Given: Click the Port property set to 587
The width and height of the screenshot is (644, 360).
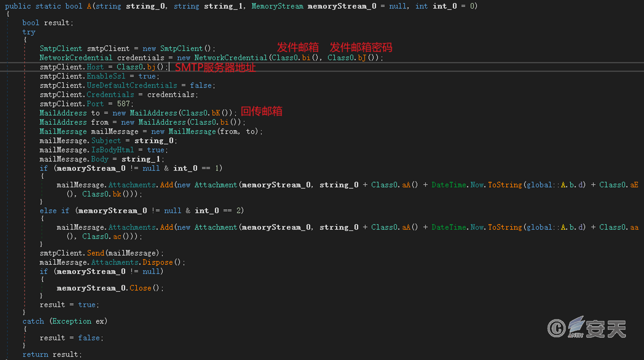Looking at the screenshot, I should click(x=95, y=104).
